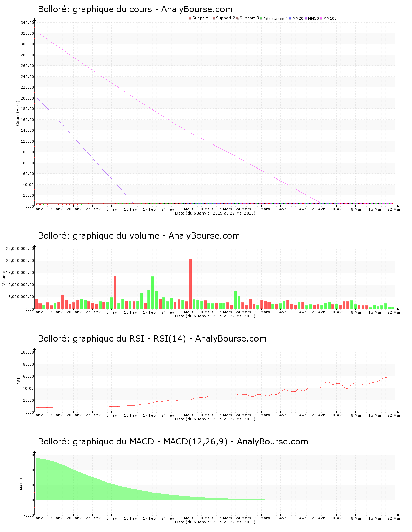Click the 15.00 tick on MACD chart

tap(28, 455)
